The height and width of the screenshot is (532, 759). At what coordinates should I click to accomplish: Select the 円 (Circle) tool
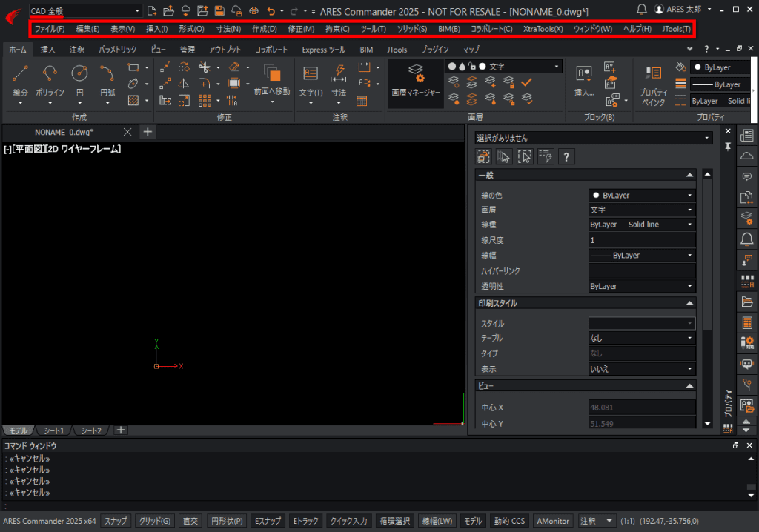point(79,74)
